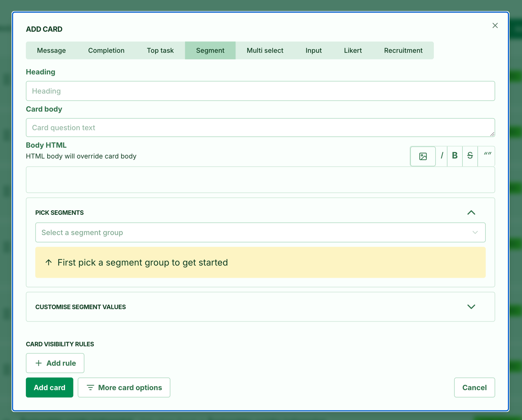The width and height of the screenshot is (522, 420).
Task: Open More card options
Action: pos(124,387)
